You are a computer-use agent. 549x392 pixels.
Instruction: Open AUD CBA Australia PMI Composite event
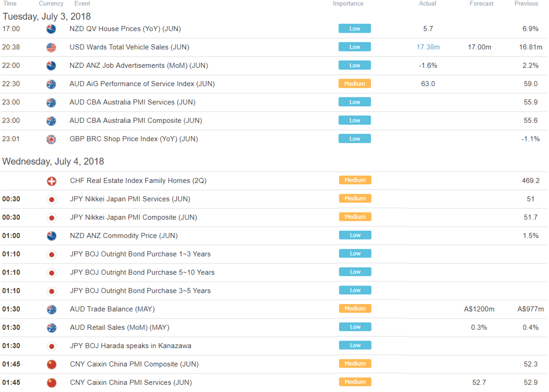(x=136, y=120)
